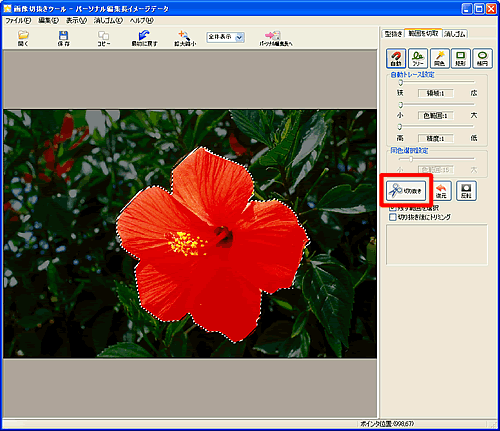Viewport: 500px width, 431px height.
Task: Click the 最初に戻す blue undo arrow
Action: coord(144,38)
